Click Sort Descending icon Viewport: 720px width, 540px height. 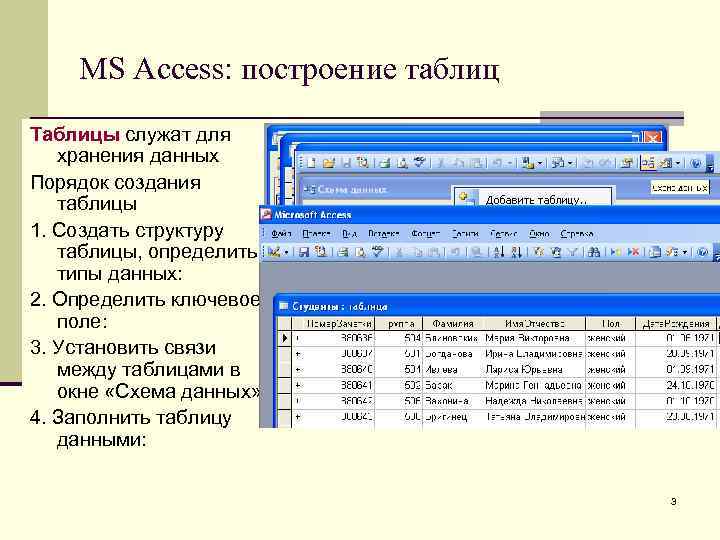point(516,252)
